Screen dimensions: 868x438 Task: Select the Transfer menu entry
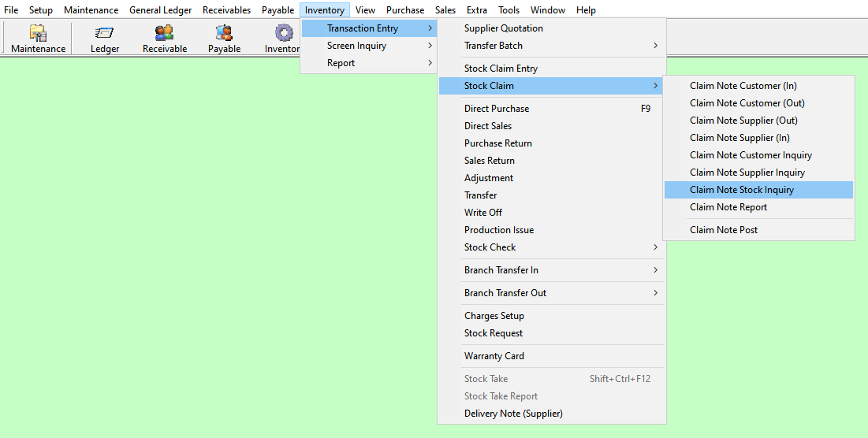click(x=552, y=195)
